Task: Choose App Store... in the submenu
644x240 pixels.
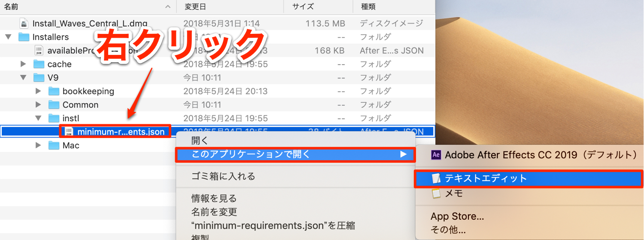Action: [530, 216]
